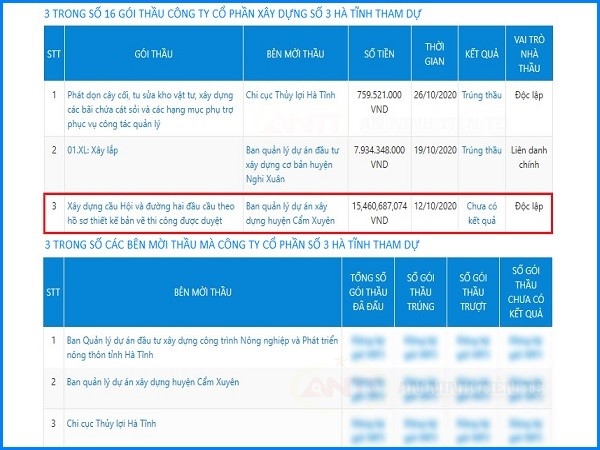This screenshot has width=600, height=450.
Task: Open 'Chi cục Thủy lợi Hà Tĩnh' in the first table
Action: click(290, 95)
